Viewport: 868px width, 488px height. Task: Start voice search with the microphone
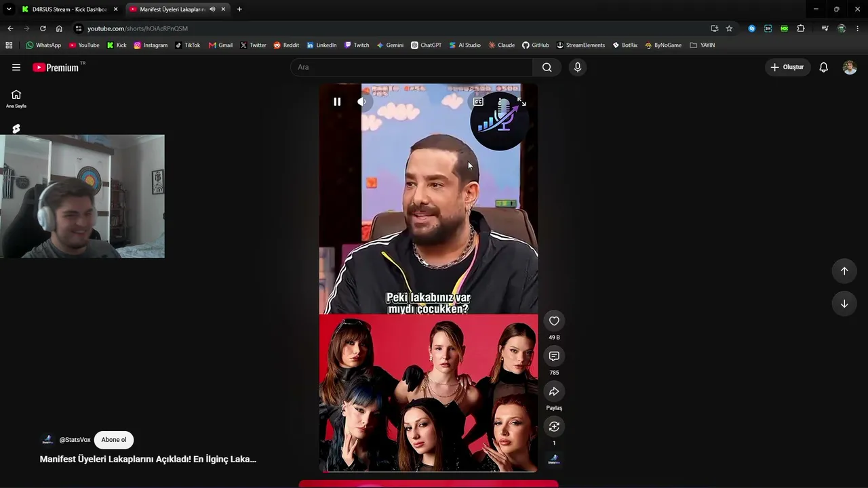[578, 67]
